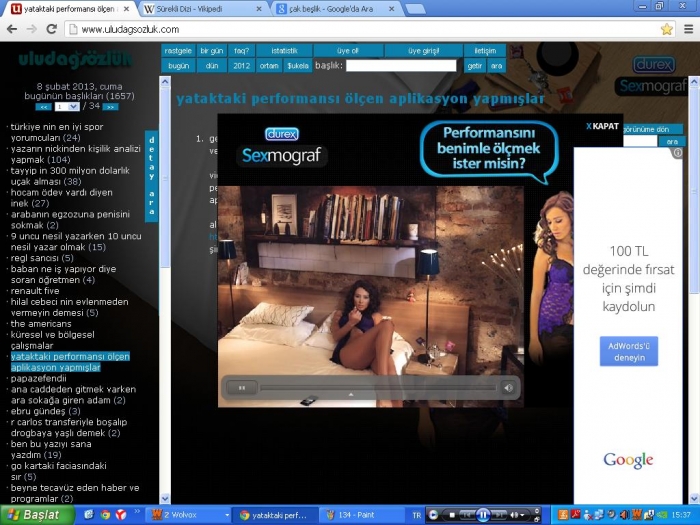Screen dimensions: 700x525
Task: Click the bugün button
Action: tap(178, 66)
